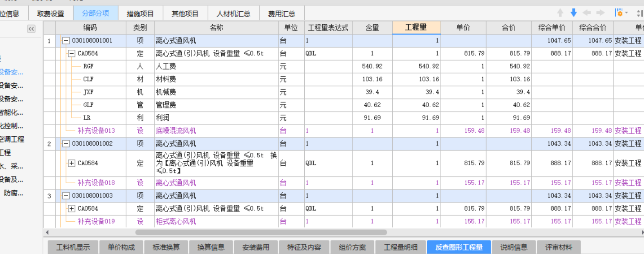Click horizontal scrollbar thumb below table
Viewport: 644px width, 254px height.
coord(261,232)
